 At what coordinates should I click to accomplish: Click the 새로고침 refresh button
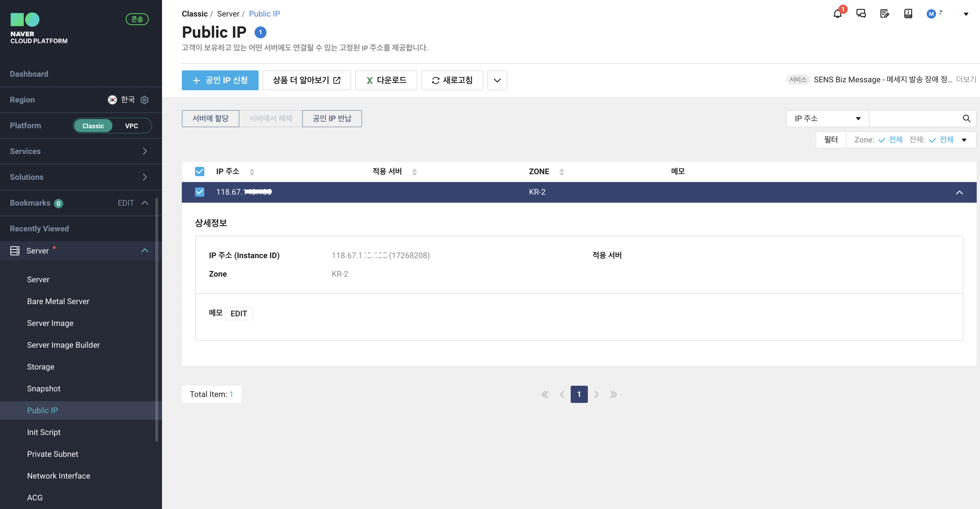(452, 80)
